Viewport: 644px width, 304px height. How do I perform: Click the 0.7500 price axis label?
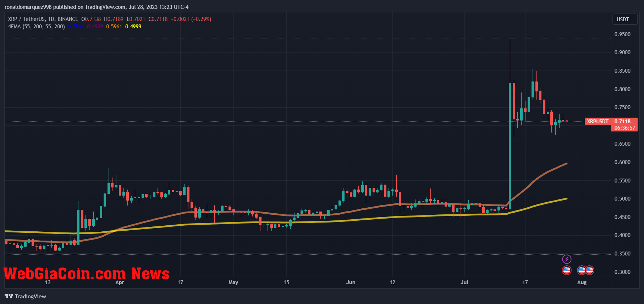(x=622, y=107)
